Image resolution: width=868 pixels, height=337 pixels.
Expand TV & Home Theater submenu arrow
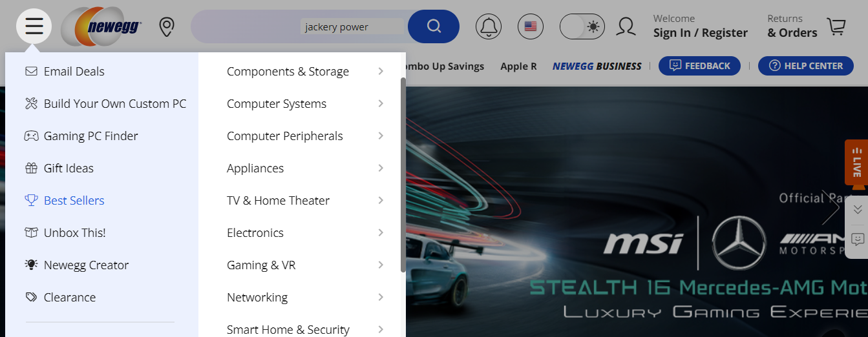[x=381, y=200]
